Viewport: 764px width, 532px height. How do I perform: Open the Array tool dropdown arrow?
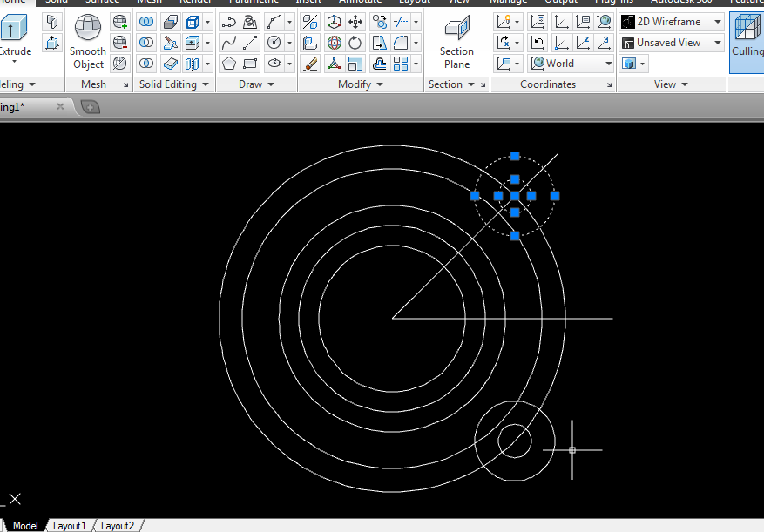pyautogui.click(x=416, y=64)
